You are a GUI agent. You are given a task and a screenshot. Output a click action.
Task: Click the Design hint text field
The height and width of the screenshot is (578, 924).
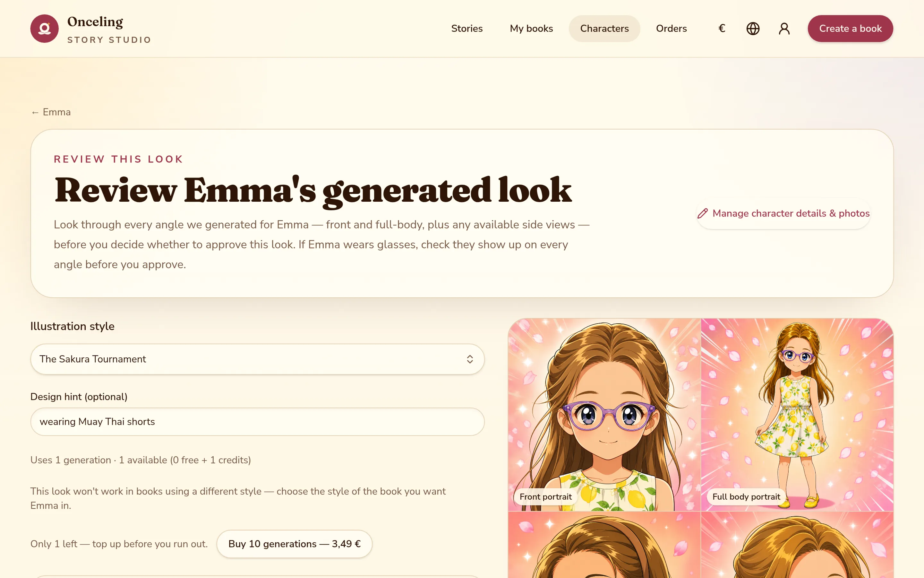[257, 422]
